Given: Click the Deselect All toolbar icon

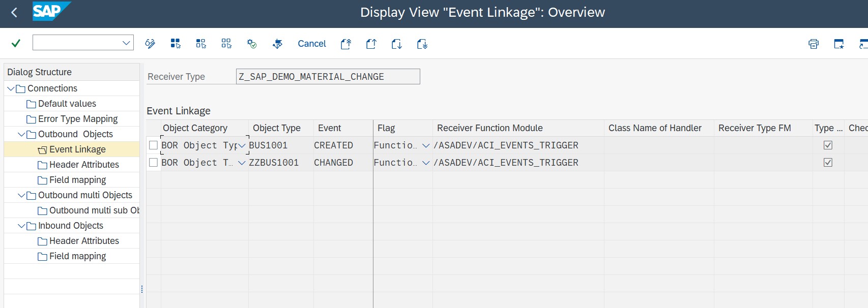Looking at the screenshot, I should [226, 44].
